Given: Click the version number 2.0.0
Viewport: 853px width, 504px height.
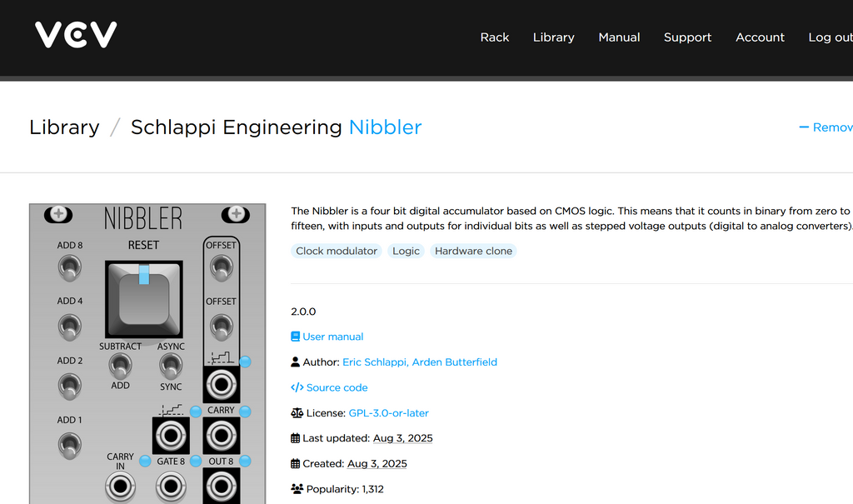Looking at the screenshot, I should (303, 312).
